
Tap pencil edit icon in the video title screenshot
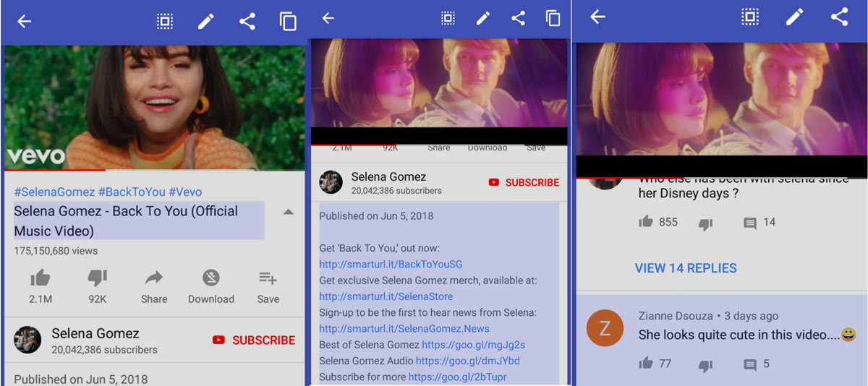tap(206, 22)
